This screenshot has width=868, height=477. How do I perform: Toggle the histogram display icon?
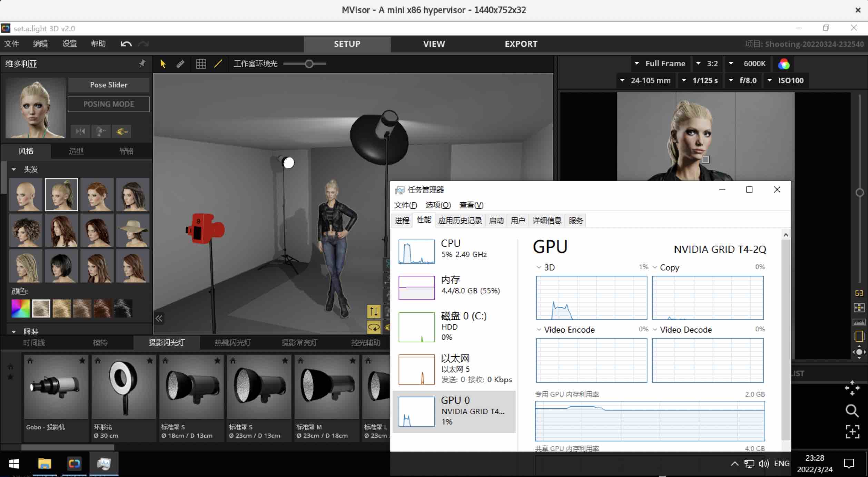click(859, 322)
